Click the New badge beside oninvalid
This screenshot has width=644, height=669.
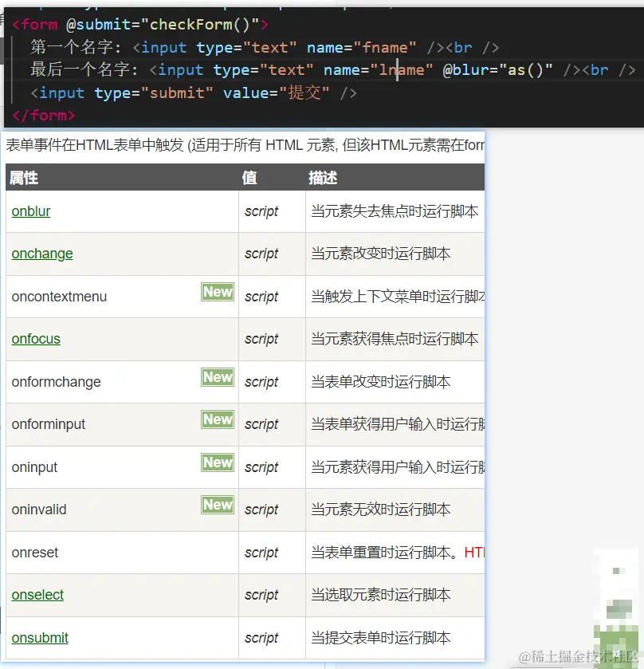point(218,504)
